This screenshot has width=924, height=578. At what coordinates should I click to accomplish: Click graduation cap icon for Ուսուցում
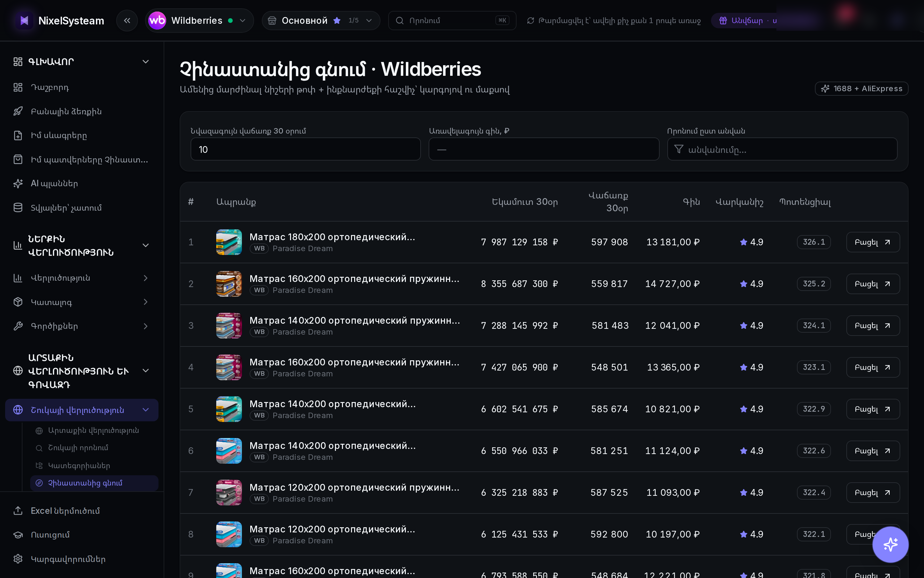[x=18, y=535]
